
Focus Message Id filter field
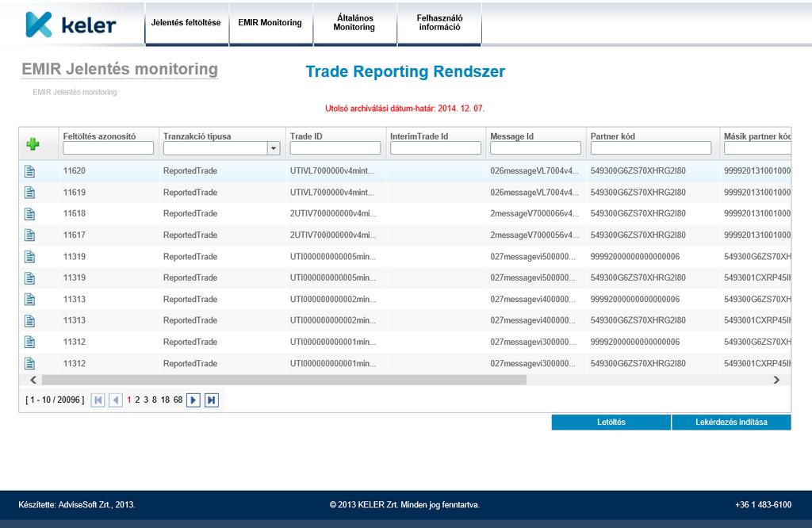(x=535, y=148)
